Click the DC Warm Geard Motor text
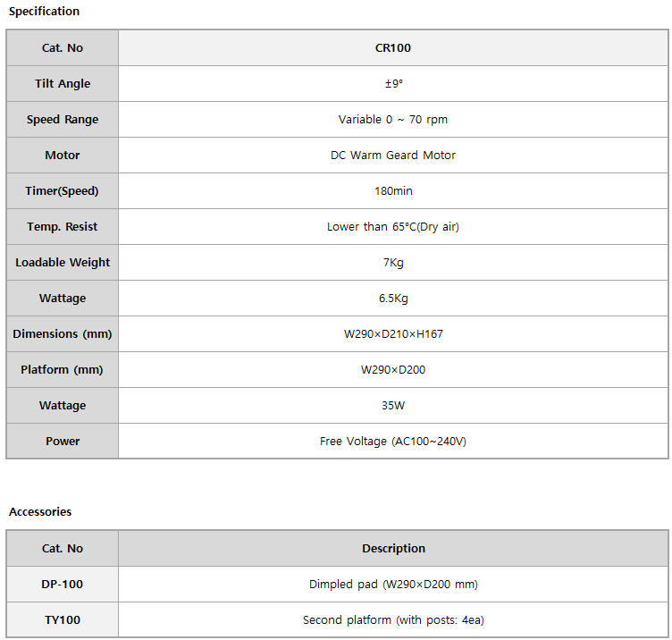 pos(393,156)
